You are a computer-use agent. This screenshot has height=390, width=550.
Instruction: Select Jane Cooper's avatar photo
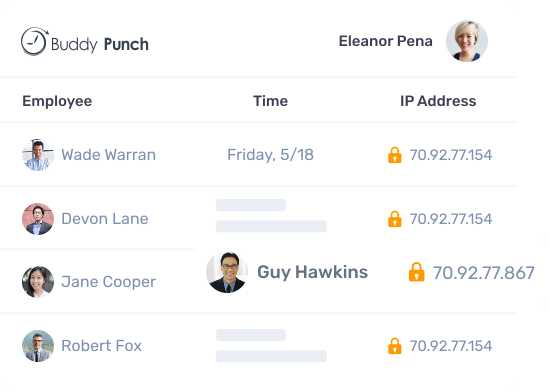coord(38,282)
